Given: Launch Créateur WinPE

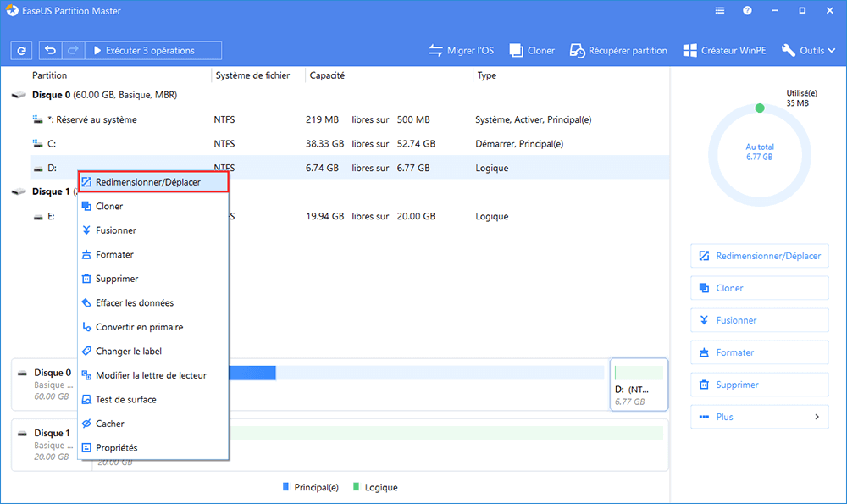Looking at the screenshot, I should 724,50.
